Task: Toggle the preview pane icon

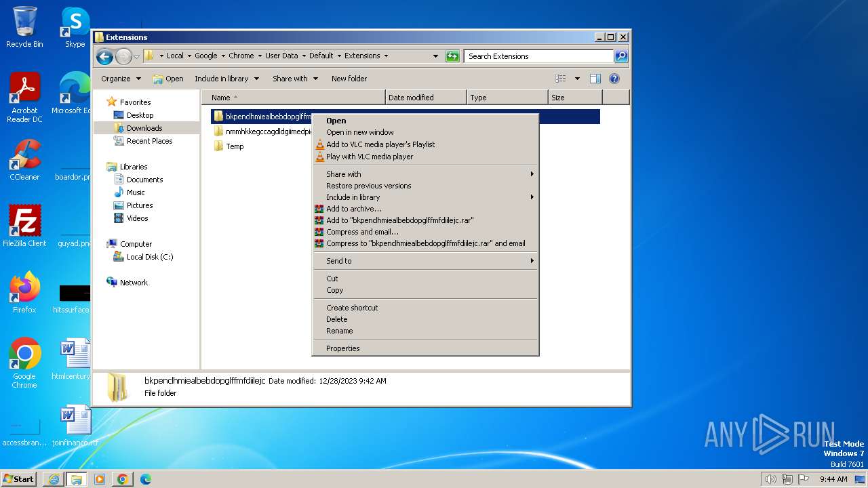Action: tap(595, 79)
